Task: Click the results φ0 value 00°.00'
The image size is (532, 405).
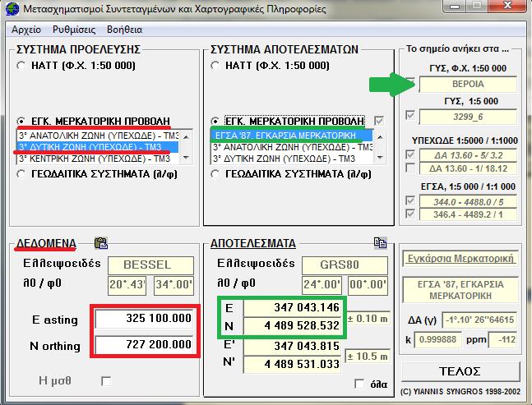Action: click(x=368, y=285)
